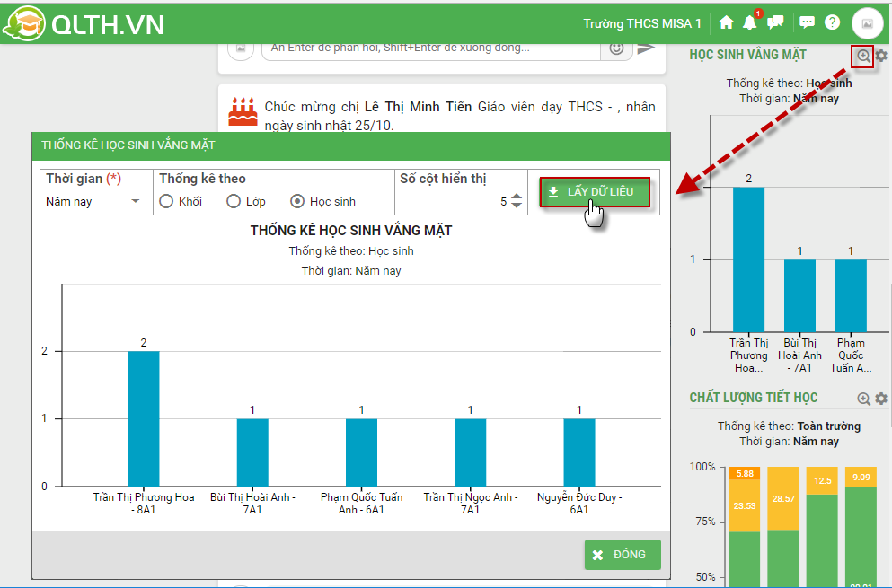Open the user avatar menu
Image resolution: width=892 pixels, height=588 pixels.
click(867, 23)
